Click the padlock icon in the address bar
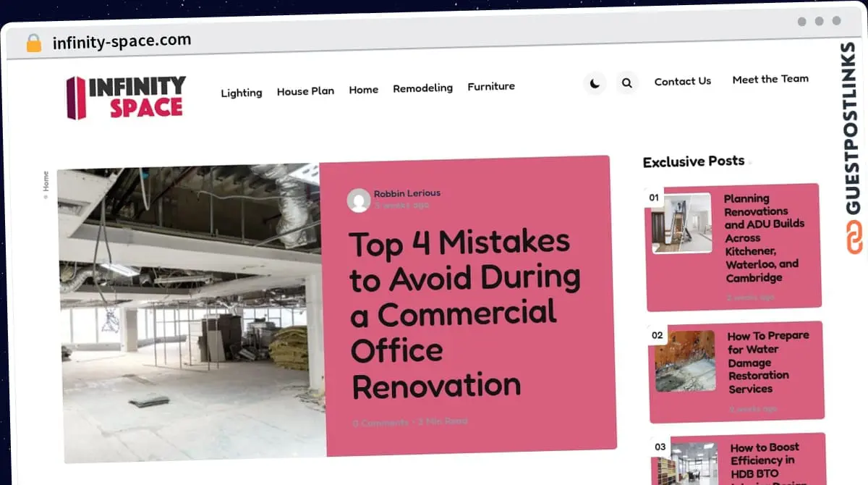 pos(34,43)
